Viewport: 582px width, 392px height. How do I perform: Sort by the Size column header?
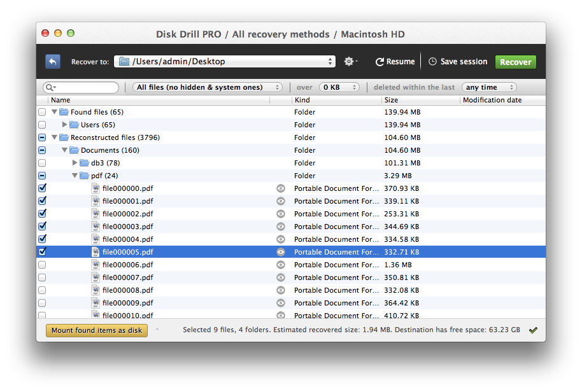[421, 100]
